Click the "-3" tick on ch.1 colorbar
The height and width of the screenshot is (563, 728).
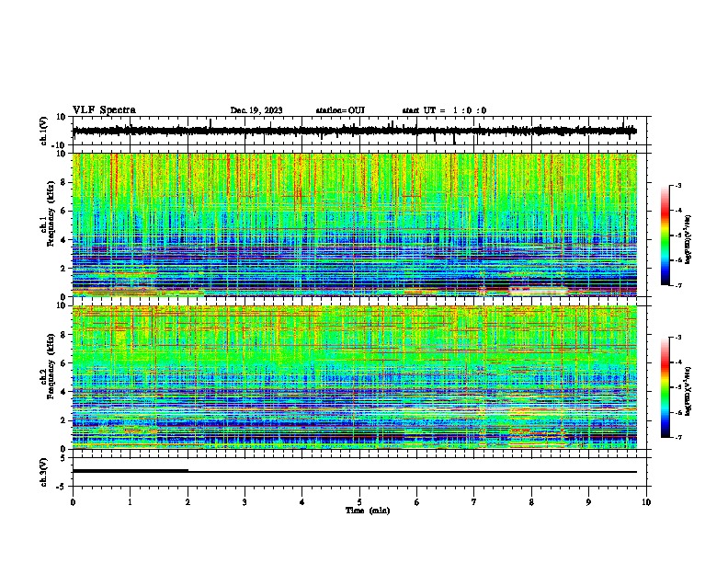pos(678,186)
